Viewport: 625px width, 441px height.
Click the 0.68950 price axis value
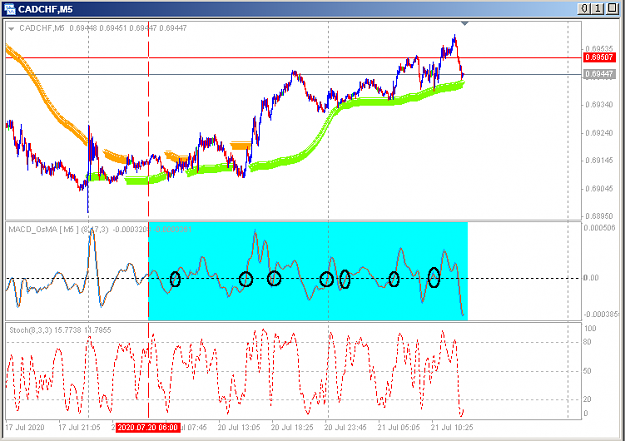pos(599,216)
